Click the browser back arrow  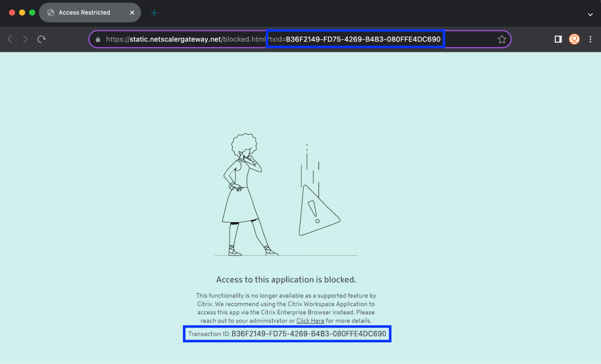[10, 39]
